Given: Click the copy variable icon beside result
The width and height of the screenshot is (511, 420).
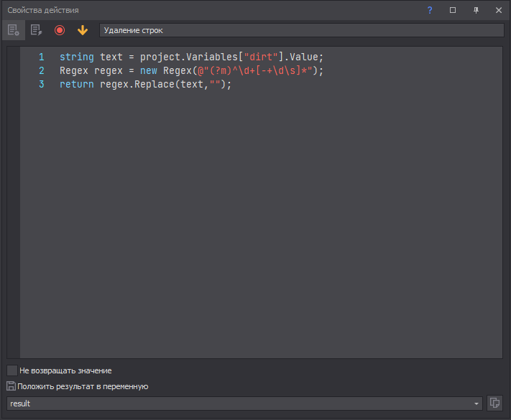Looking at the screenshot, I should [x=494, y=403].
